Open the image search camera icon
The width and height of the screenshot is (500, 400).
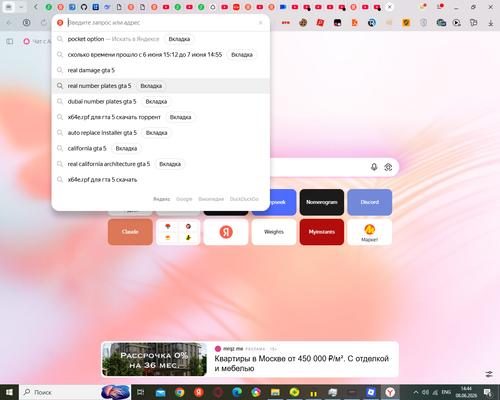coord(388,167)
